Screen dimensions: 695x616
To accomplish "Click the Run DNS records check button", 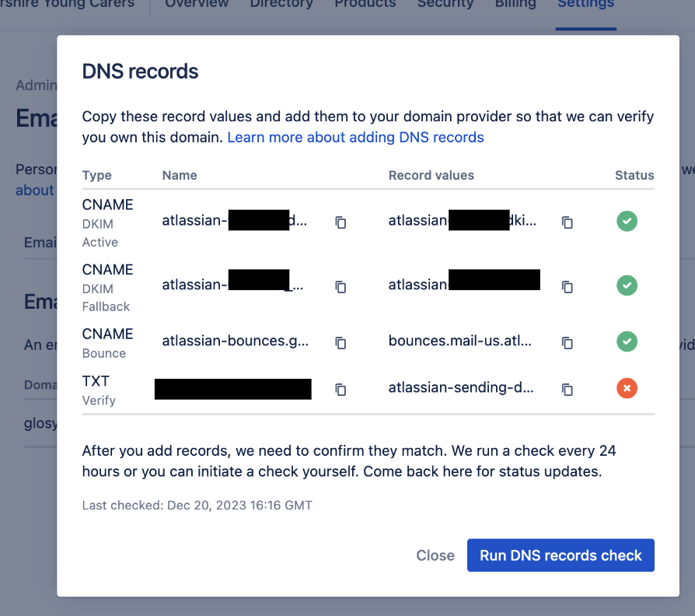I will coord(561,555).
